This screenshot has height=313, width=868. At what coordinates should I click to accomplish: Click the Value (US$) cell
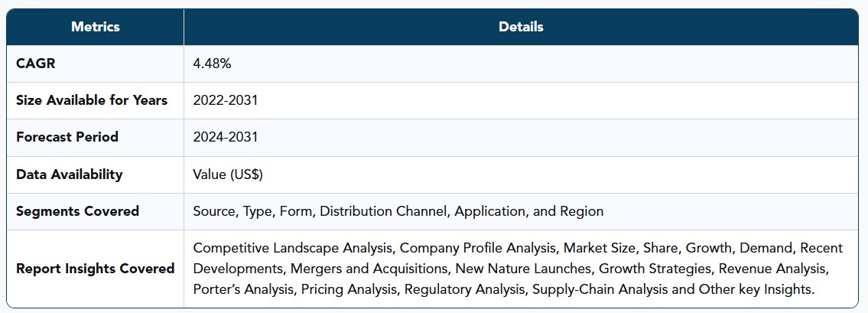(228, 174)
